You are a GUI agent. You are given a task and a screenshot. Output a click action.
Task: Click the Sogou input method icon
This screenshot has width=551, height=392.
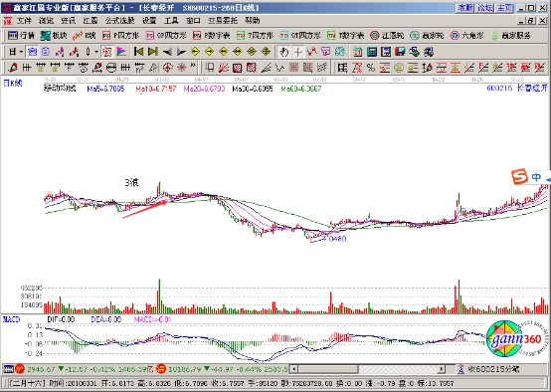tap(520, 176)
